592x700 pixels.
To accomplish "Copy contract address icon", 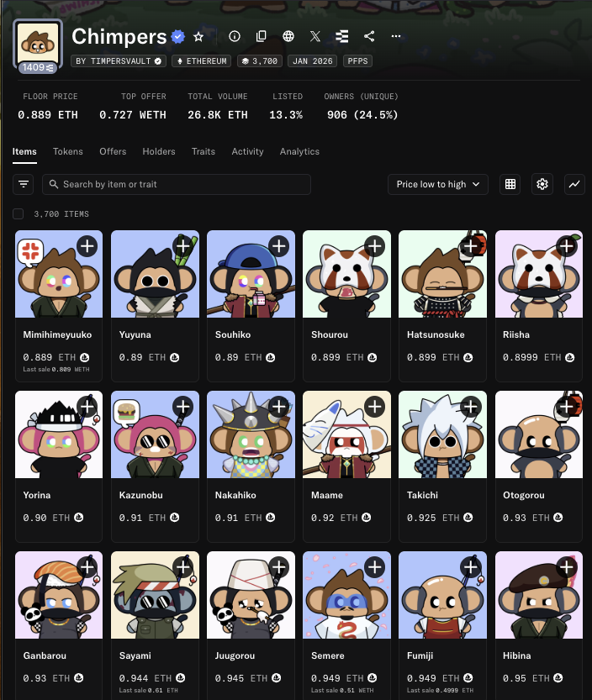I will (262, 36).
